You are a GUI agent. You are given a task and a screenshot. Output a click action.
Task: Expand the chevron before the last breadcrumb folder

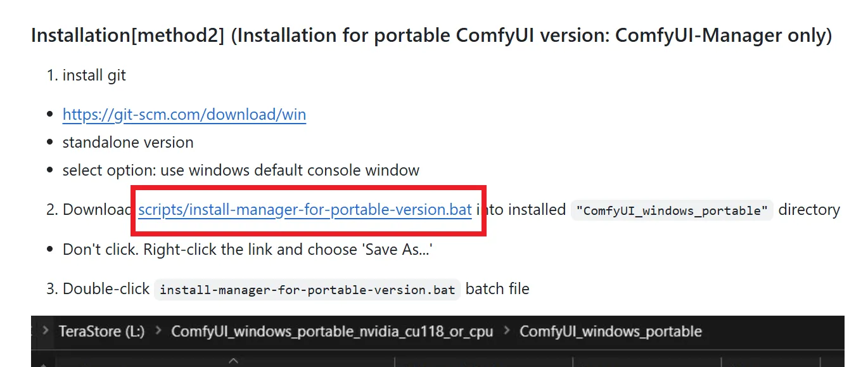506,332
